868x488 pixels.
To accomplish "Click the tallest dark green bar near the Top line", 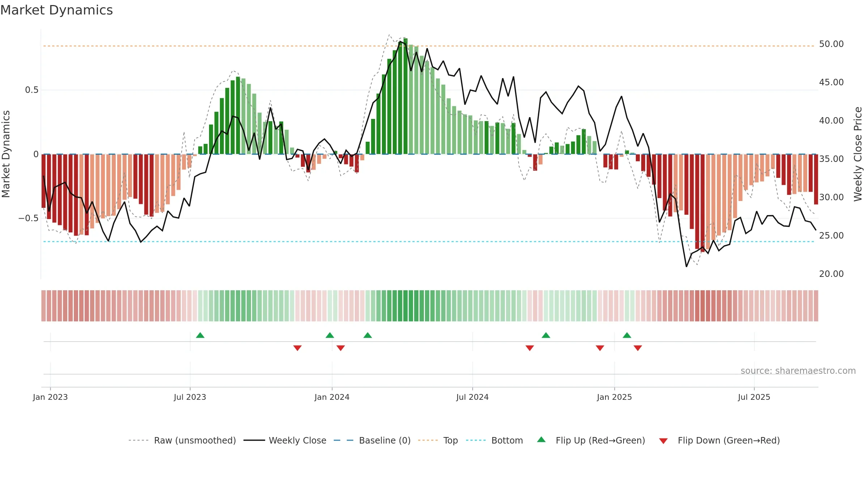I will [405, 96].
